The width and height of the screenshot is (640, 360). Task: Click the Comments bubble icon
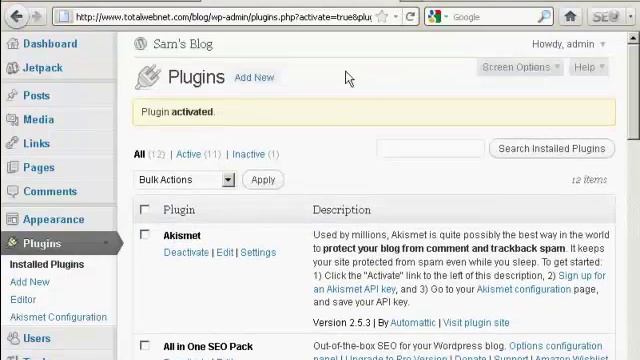[13, 191]
